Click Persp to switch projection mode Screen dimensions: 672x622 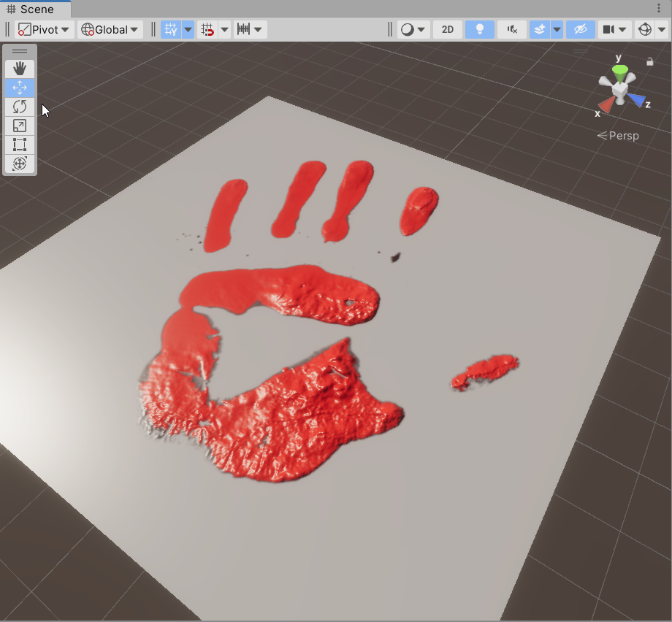click(623, 136)
